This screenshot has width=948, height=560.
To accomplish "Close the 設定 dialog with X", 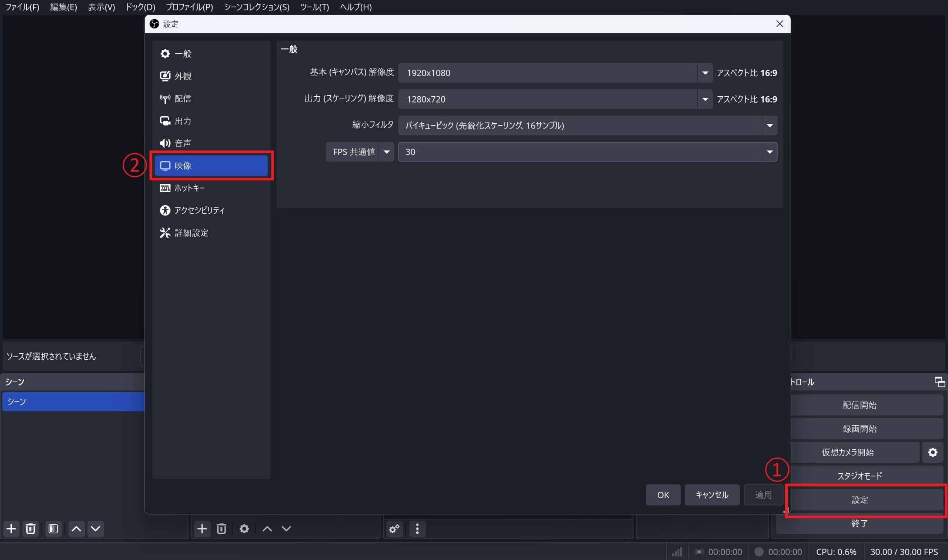I will pyautogui.click(x=780, y=24).
